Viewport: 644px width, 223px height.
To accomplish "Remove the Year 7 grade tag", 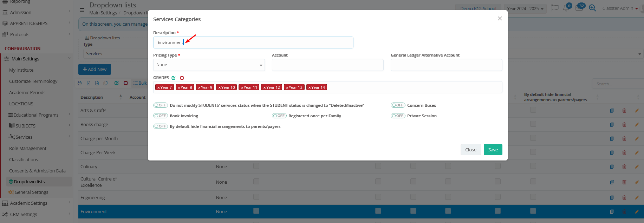I will coord(158,87).
